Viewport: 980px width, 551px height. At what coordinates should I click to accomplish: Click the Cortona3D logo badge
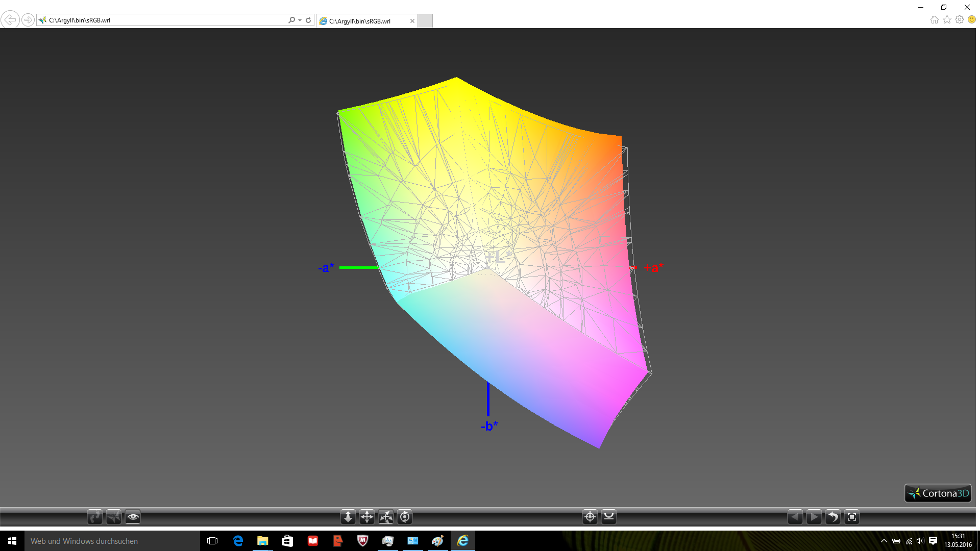point(938,493)
